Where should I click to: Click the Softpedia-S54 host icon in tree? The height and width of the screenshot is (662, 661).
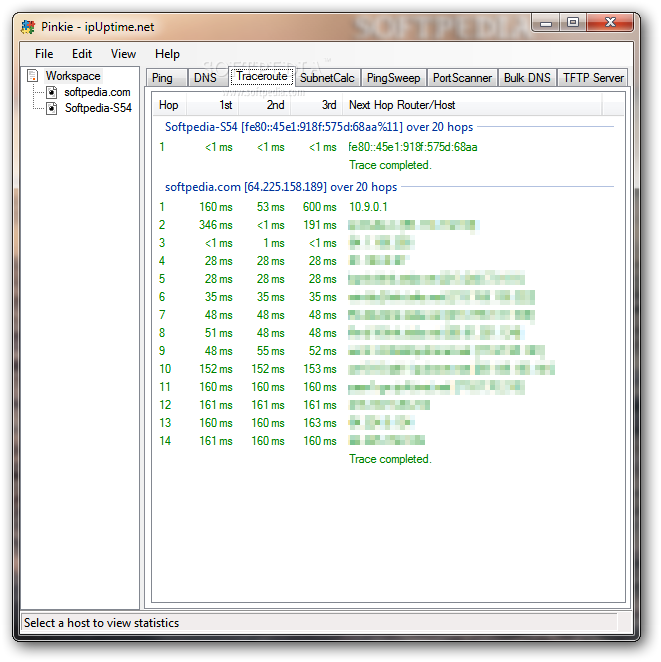[52, 109]
